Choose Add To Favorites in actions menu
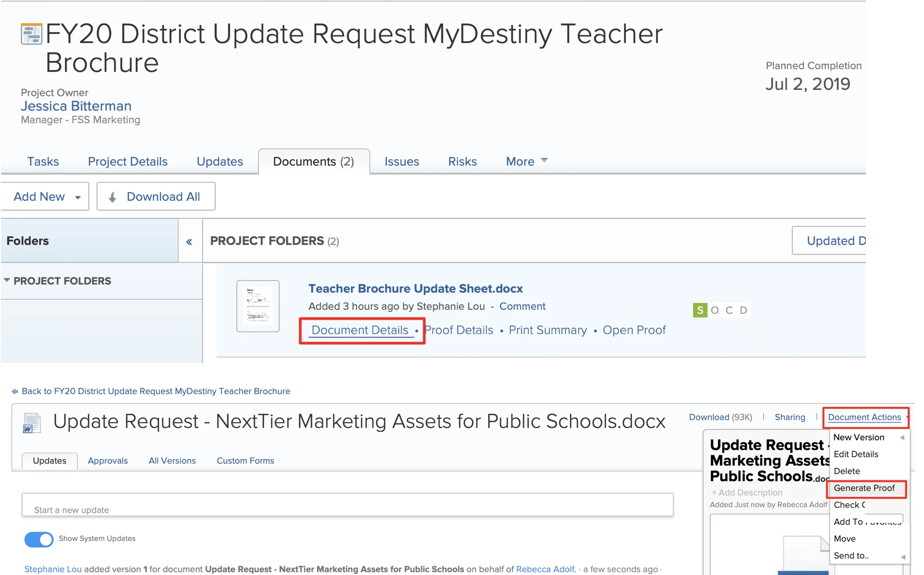 [867, 522]
